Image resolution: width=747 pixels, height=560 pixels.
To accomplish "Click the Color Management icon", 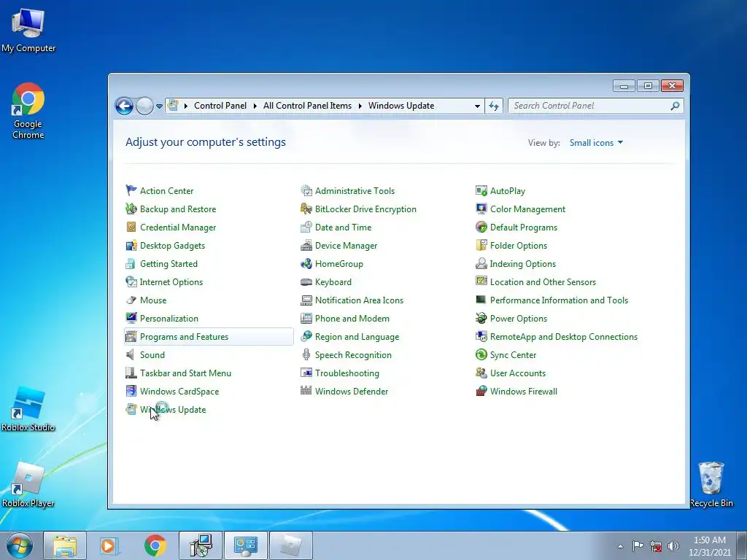I will pos(481,209).
